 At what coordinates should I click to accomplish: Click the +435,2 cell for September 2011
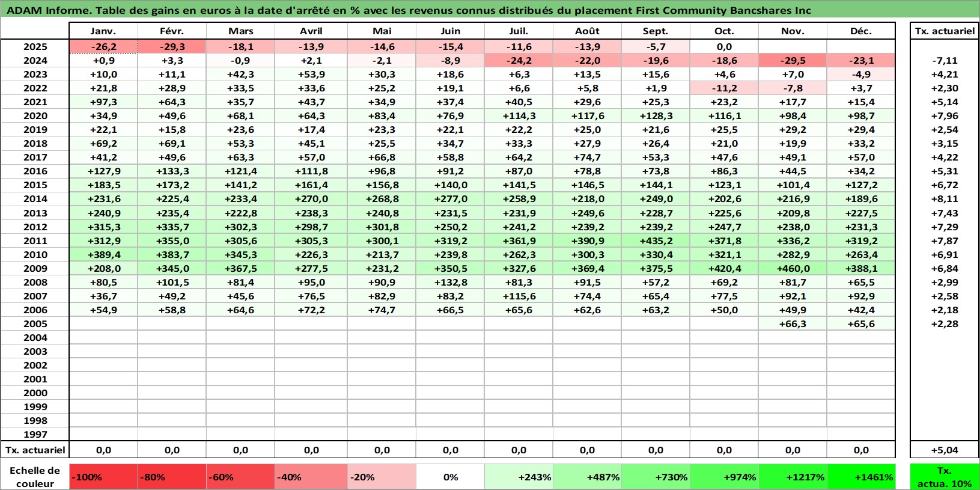[656, 241]
